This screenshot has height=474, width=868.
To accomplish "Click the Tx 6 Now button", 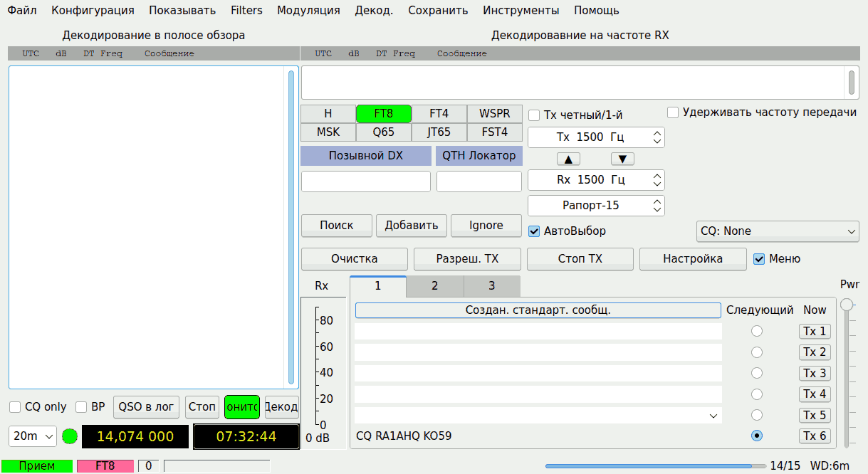I will click(x=815, y=436).
